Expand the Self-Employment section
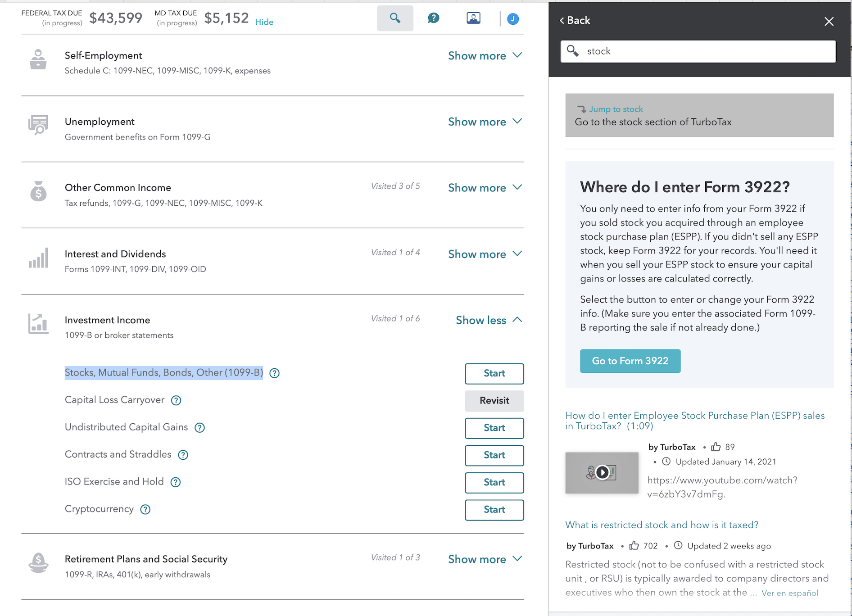Viewport: 852px width, 616px height. [x=485, y=56]
